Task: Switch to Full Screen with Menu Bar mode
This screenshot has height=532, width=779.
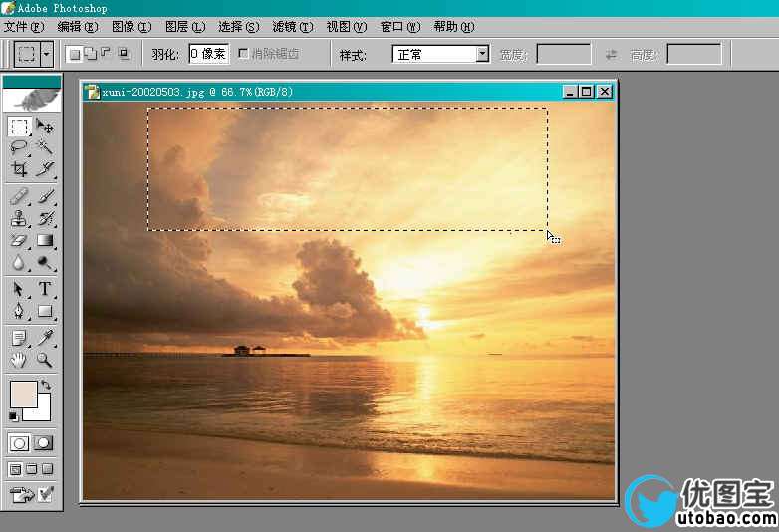Action: click(x=31, y=469)
